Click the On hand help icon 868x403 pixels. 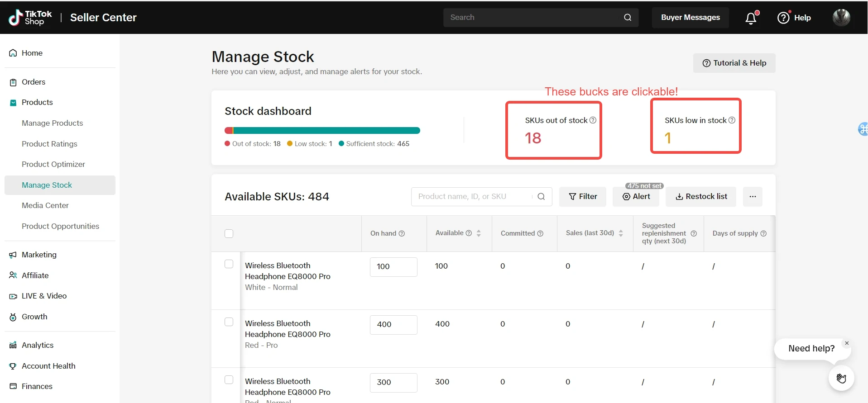(402, 233)
